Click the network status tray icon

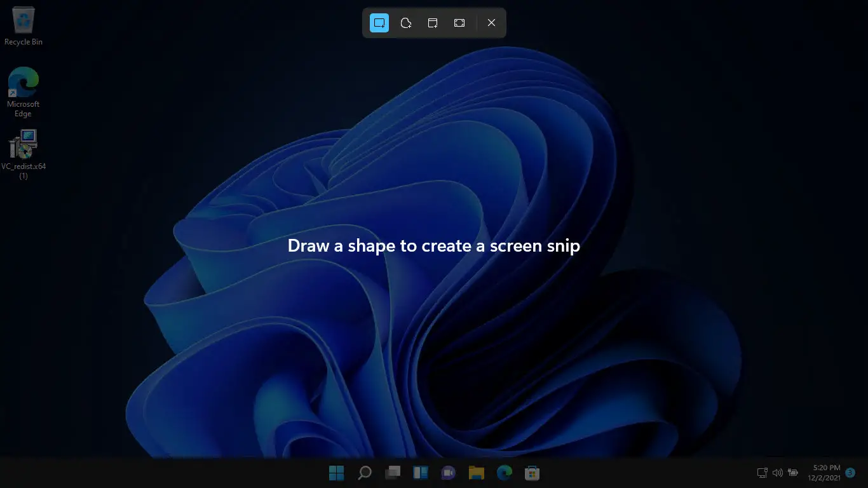[x=763, y=473]
